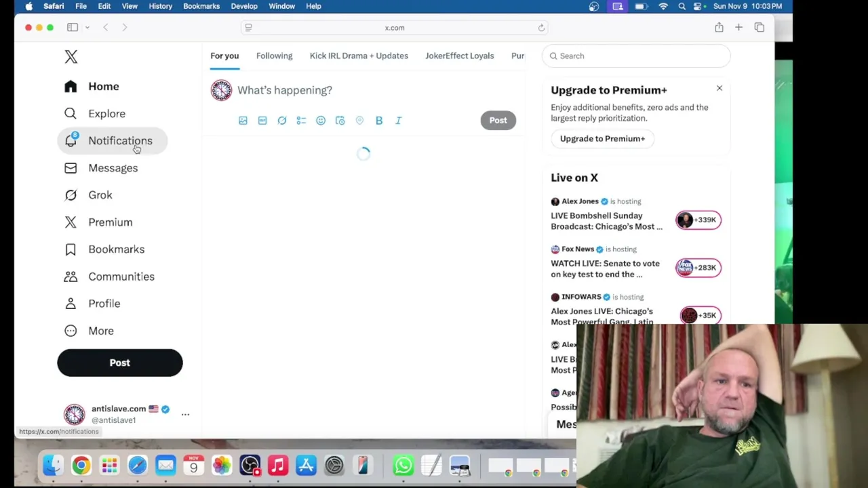This screenshot has width=868, height=488.
Task: Reload the x.com page
Action: click(541, 28)
